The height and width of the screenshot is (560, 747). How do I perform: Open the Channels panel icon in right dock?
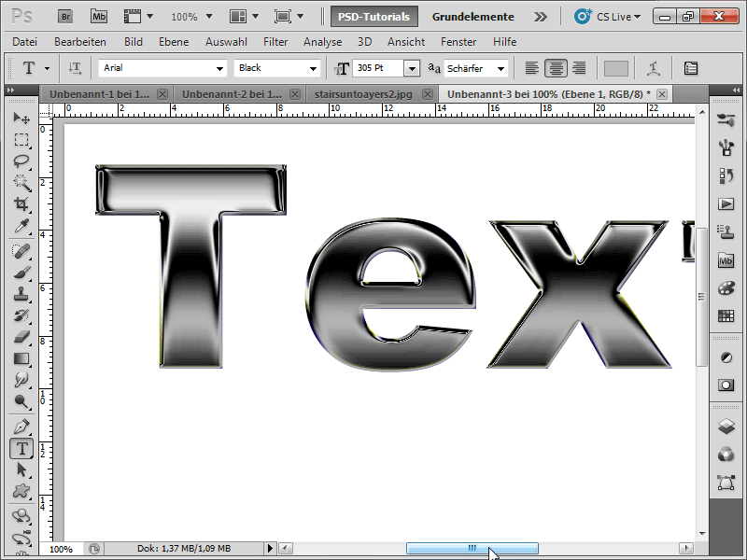(x=726, y=455)
